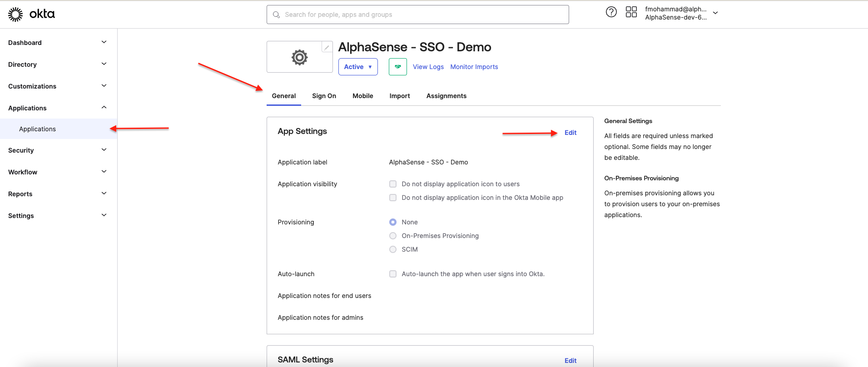
Task: Click Edit in App Settings
Action: (570, 133)
